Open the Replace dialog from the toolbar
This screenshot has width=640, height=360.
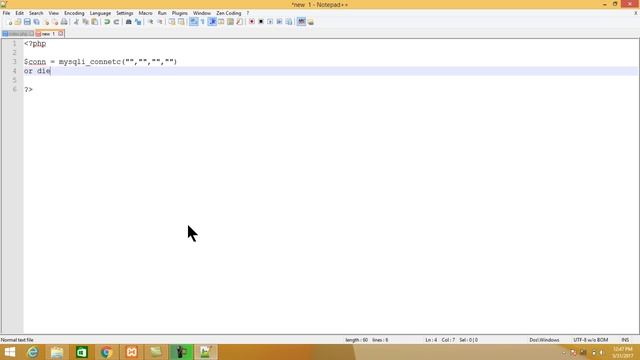tap(138, 22)
